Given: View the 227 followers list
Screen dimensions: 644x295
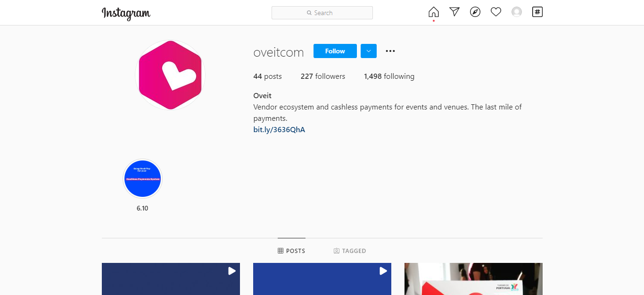Looking at the screenshot, I should (323, 76).
